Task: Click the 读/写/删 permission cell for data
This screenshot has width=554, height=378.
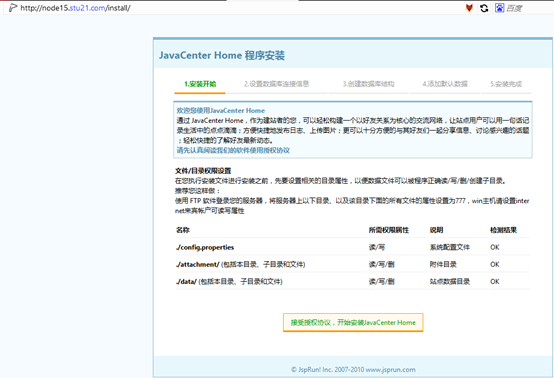Action: tap(382, 282)
